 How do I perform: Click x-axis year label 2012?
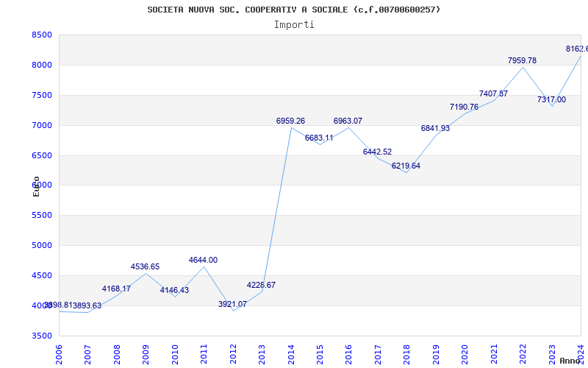233,354
